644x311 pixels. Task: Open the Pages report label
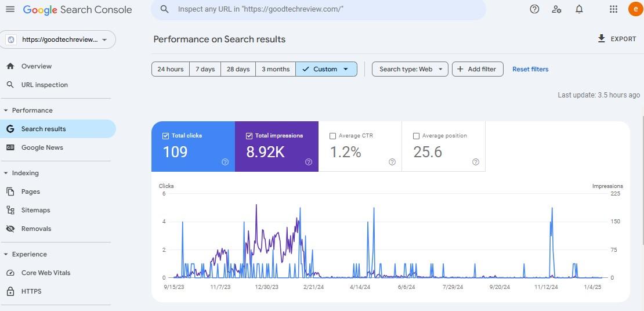pos(31,191)
